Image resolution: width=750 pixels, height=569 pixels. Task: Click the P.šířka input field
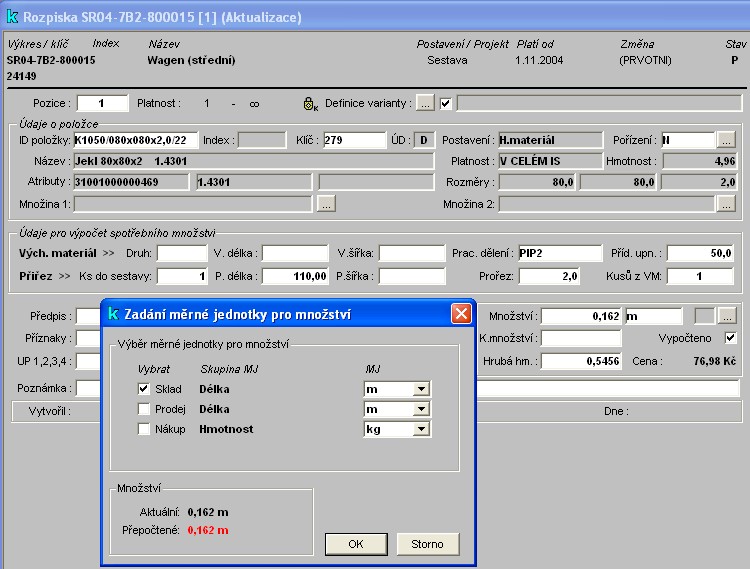click(412, 276)
